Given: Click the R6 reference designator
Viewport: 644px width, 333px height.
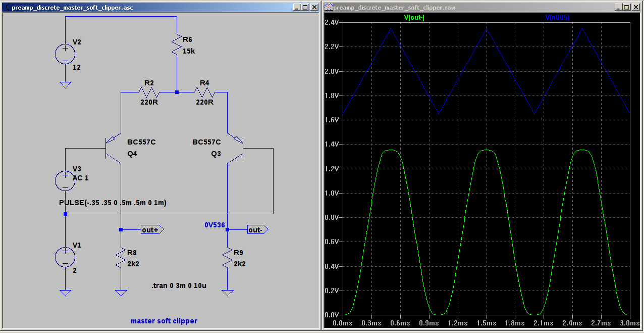Looking at the screenshot, I should tap(187, 39).
